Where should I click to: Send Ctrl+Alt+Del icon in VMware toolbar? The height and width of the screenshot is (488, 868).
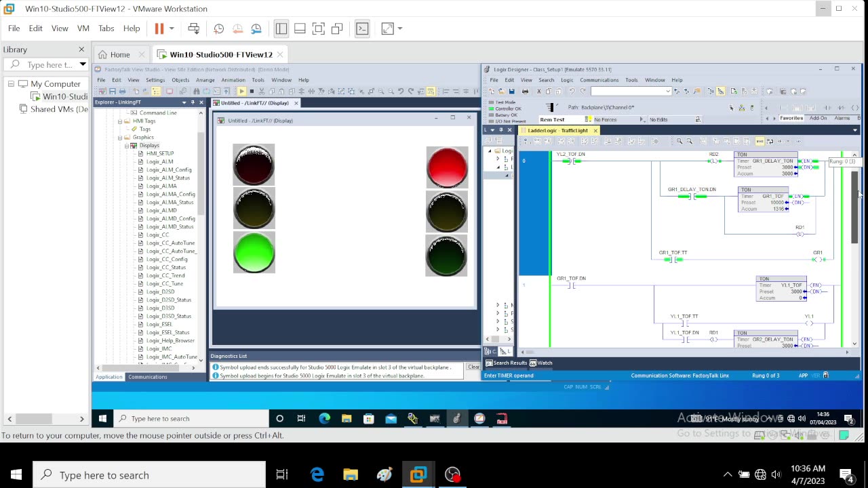point(194,28)
